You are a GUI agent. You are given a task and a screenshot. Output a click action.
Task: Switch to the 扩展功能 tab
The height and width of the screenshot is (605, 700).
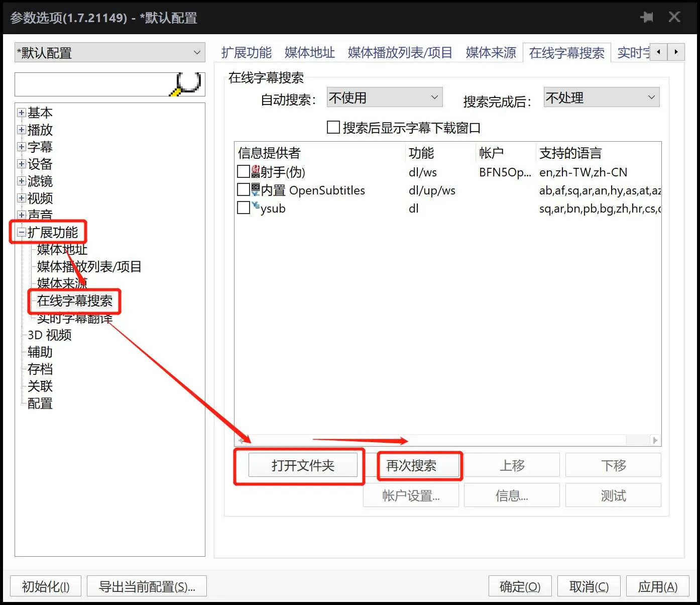246,53
